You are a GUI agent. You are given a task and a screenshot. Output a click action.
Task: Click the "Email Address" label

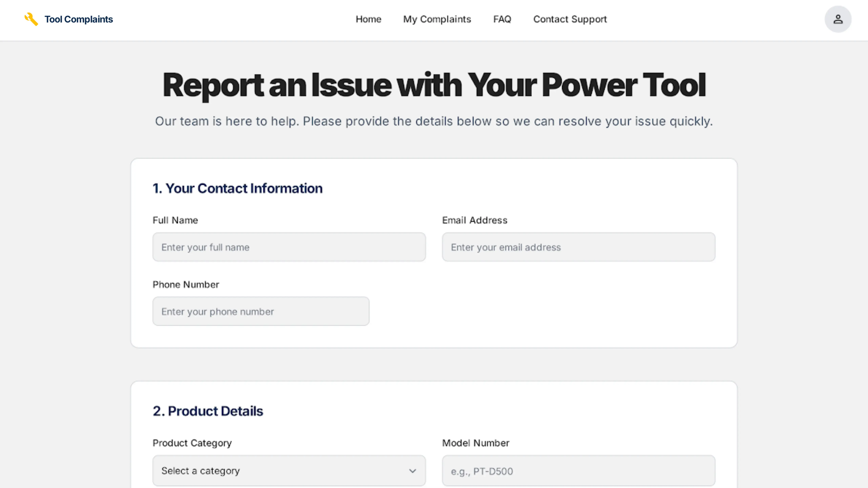click(x=475, y=220)
